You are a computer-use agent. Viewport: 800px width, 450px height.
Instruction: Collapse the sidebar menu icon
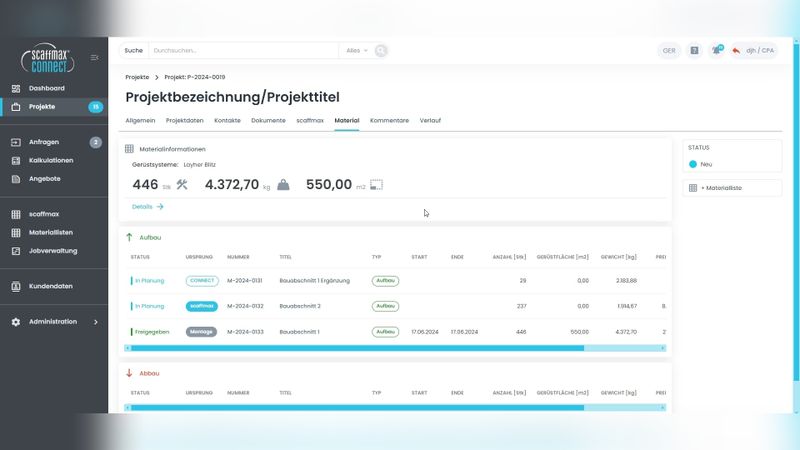pos(95,57)
